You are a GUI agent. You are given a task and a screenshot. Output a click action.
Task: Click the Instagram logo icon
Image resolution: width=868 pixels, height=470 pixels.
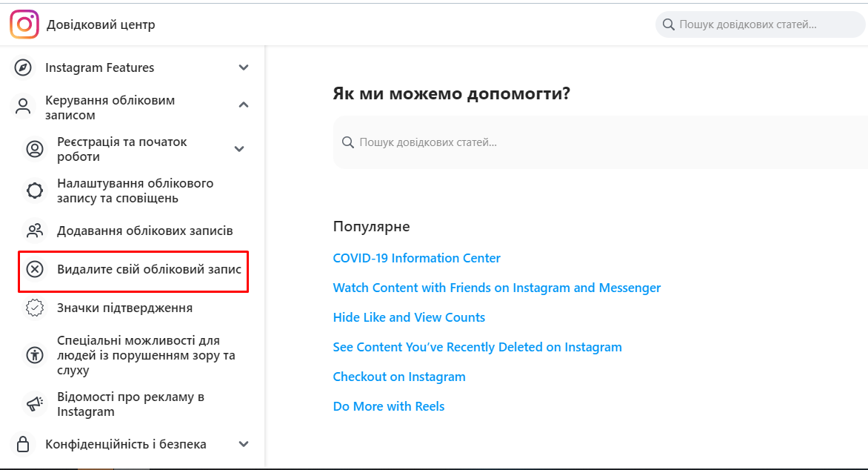[x=24, y=24]
